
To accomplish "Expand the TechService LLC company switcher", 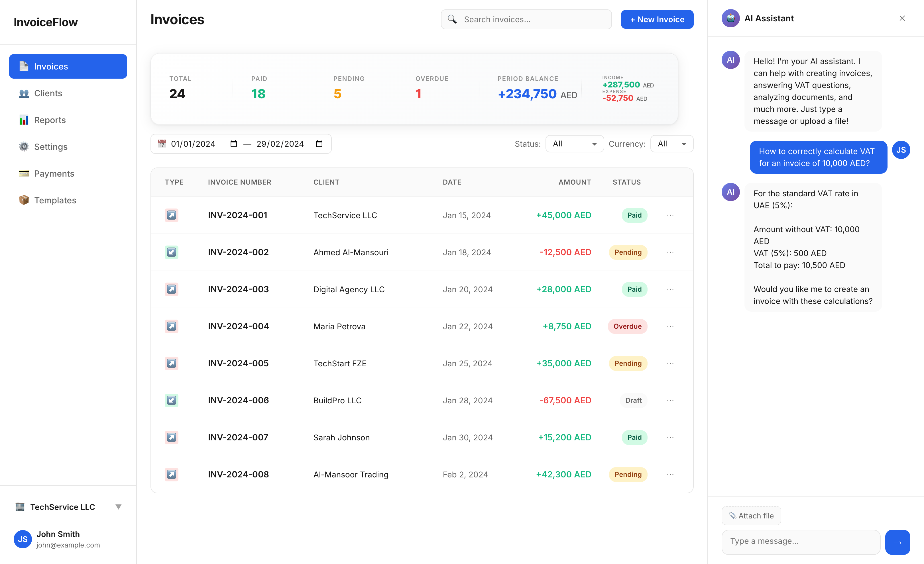I will pos(119,507).
